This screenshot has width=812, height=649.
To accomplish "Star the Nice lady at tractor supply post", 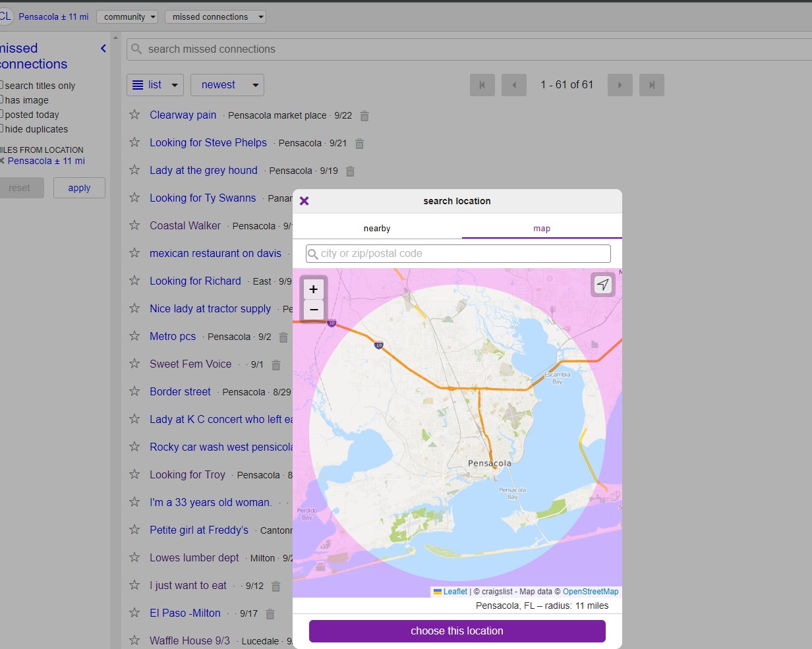I will [x=134, y=308].
